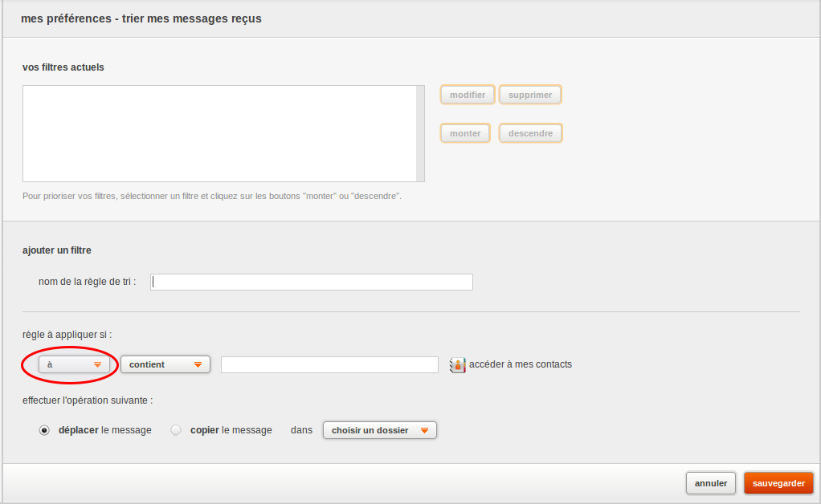821x504 pixels.
Task: Click the 'supprimer' button
Action: 530,95
